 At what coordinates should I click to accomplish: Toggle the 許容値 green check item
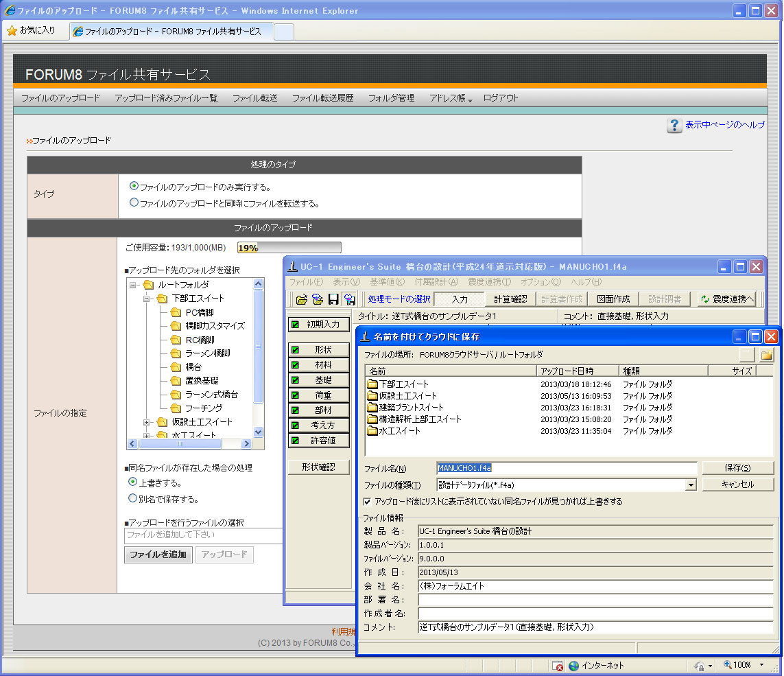296,441
